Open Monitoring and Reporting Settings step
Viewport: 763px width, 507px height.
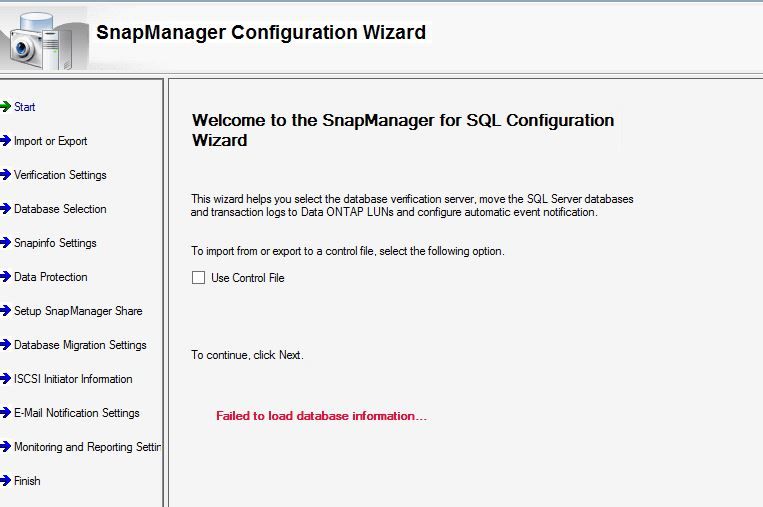point(87,447)
